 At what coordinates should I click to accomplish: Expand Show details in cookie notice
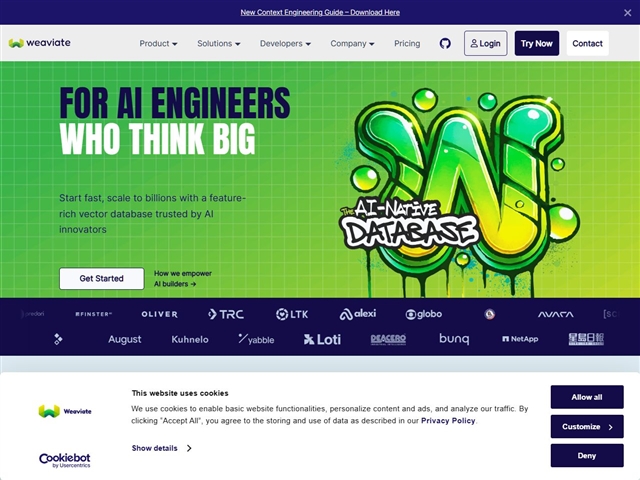(161, 448)
